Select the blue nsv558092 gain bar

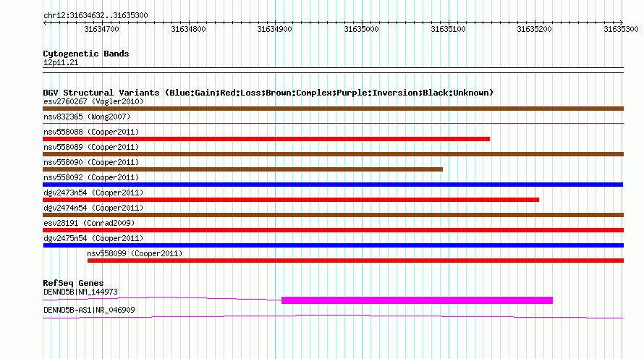click(x=333, y=185)
